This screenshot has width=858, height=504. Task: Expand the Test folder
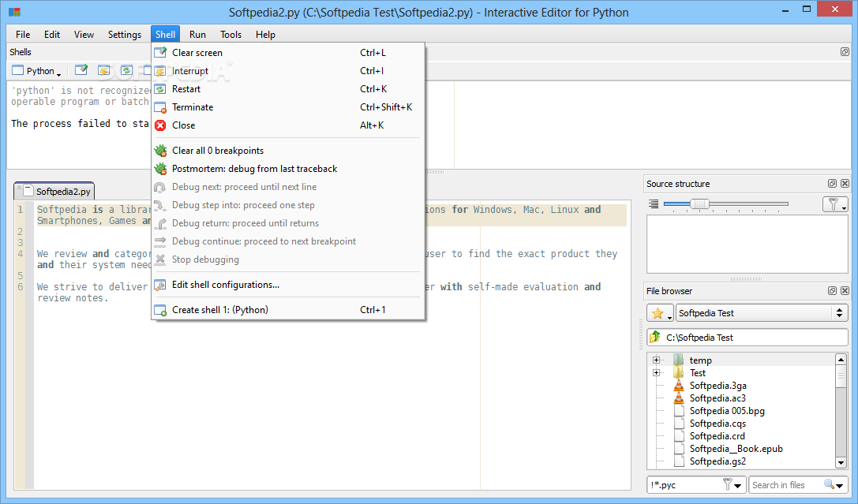tap(656, 373)
